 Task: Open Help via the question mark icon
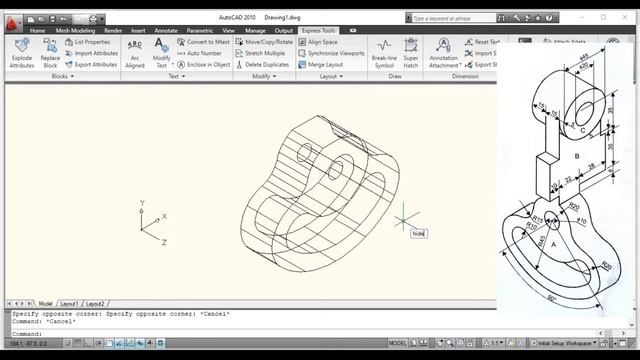tap(549, 18)
